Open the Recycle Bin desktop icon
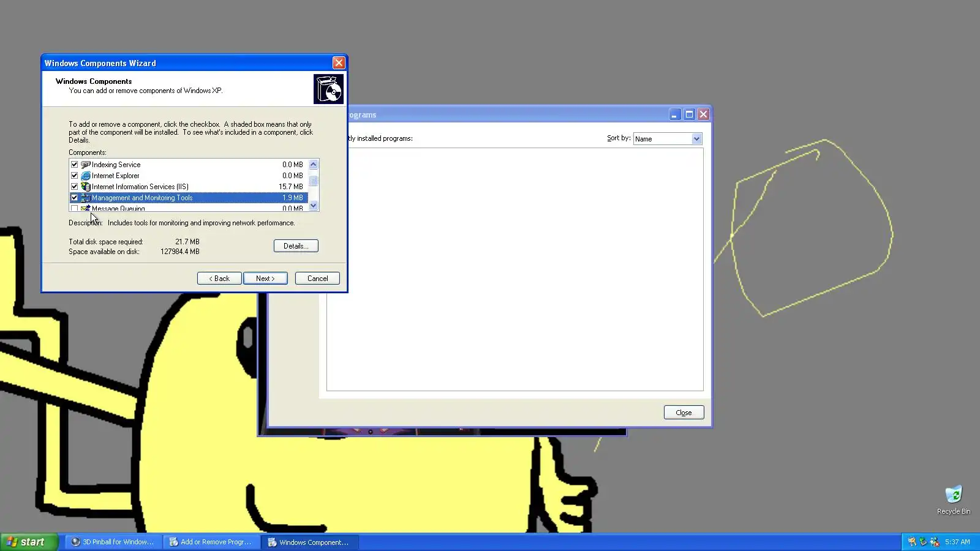Viewport: 980px width, 551px height. pyautogui.click(x=954, y=500)
